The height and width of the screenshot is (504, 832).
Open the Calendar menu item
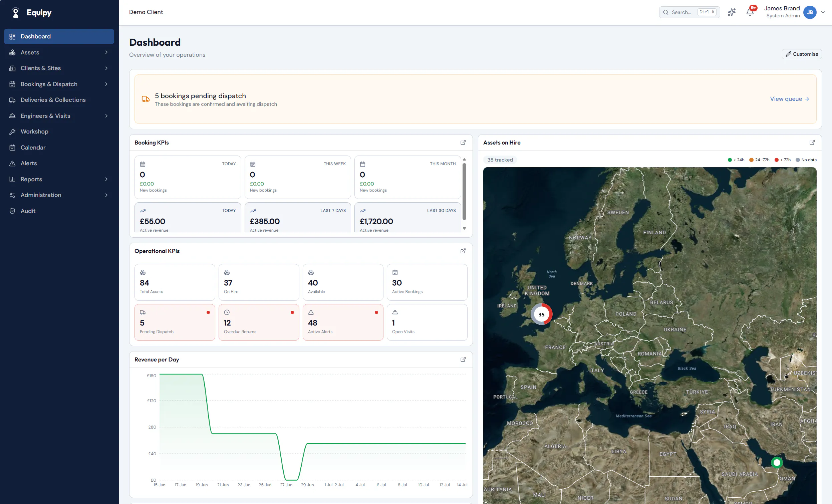coord(59,148)
